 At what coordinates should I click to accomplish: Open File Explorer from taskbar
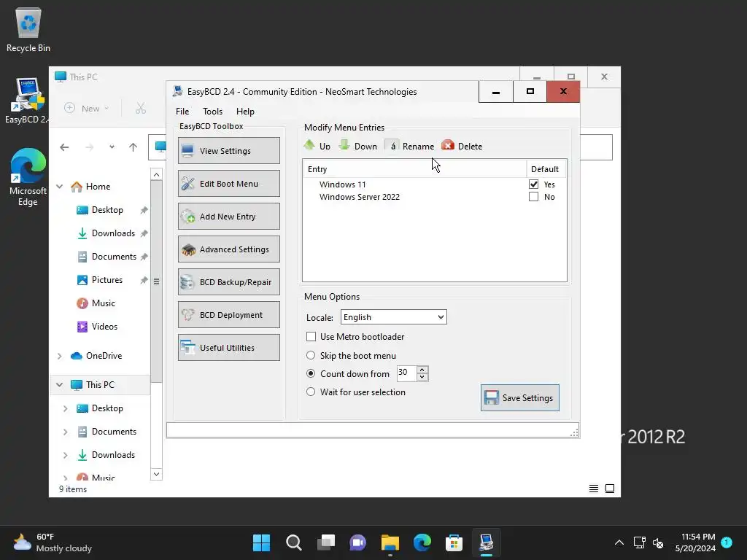pyautogui.click(x=390, y=542)
